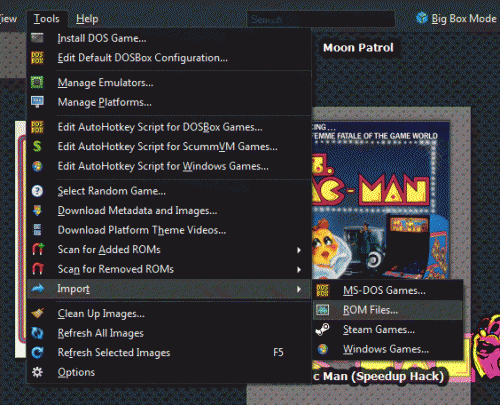Open Options from Tools menu

pos(169,372)
